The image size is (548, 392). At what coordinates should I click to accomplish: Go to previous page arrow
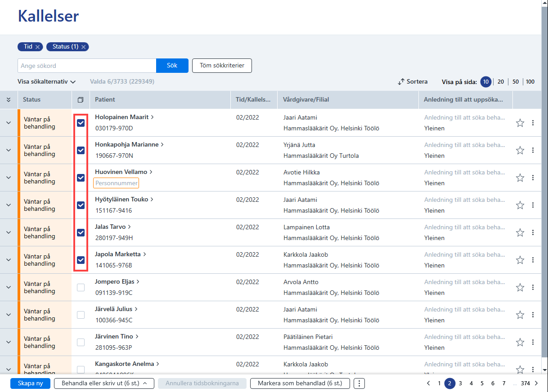click(x=429, y=383)
